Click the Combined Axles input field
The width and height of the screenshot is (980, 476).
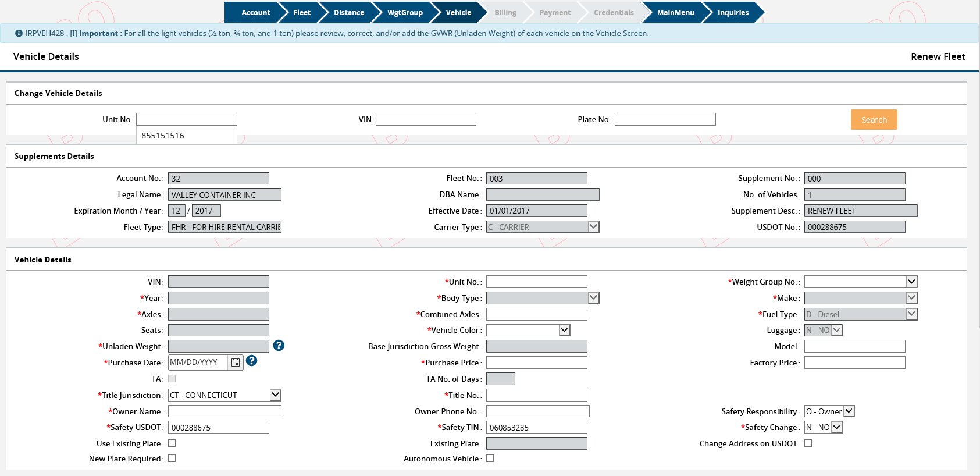(536, 314)
